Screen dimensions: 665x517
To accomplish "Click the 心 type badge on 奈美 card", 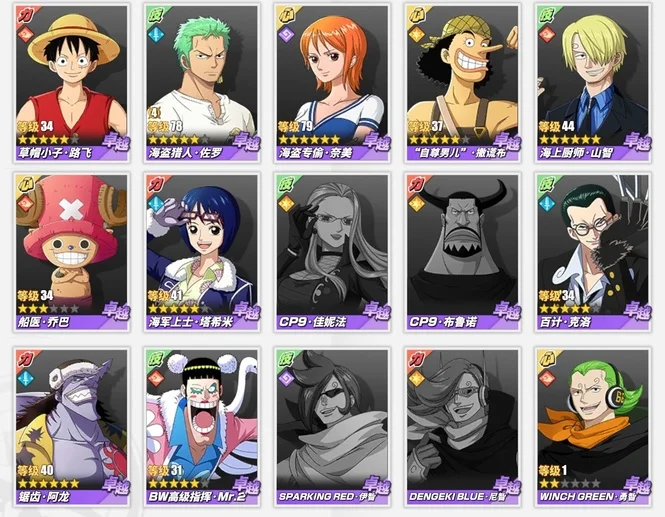I will coord(285,16).
